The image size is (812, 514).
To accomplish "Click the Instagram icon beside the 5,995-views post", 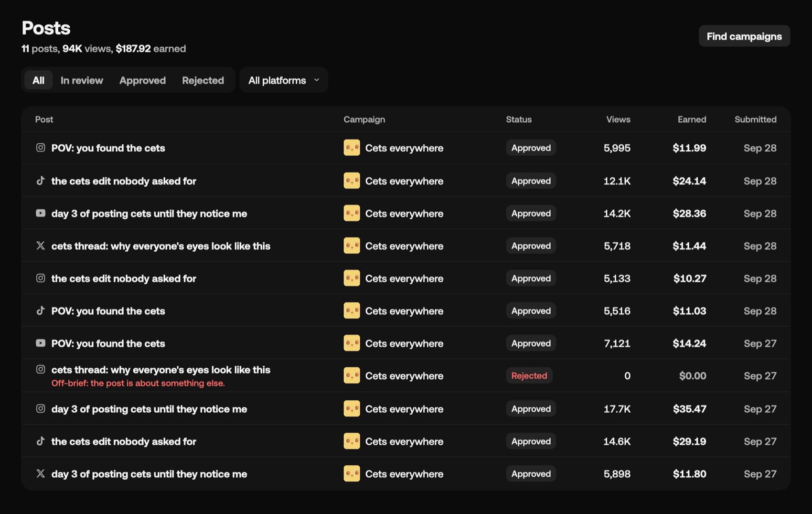I will (41, 148).
